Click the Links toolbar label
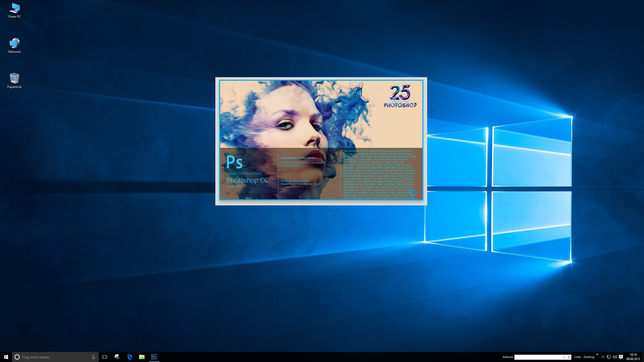 pos(578,357)
